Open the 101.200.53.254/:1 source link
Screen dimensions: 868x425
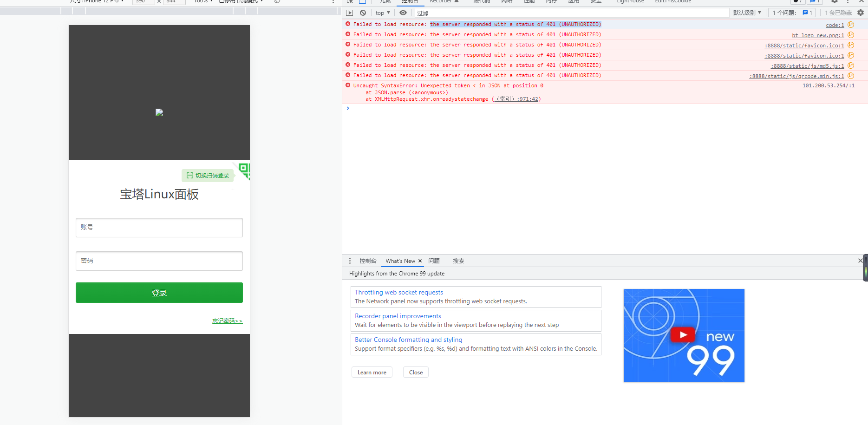(x=829, y=85)
